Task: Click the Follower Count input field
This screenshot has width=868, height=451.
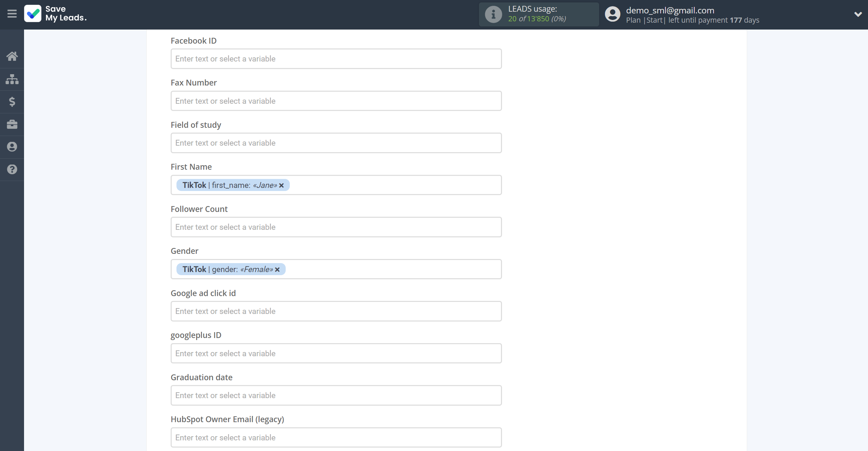Action: 336,227
